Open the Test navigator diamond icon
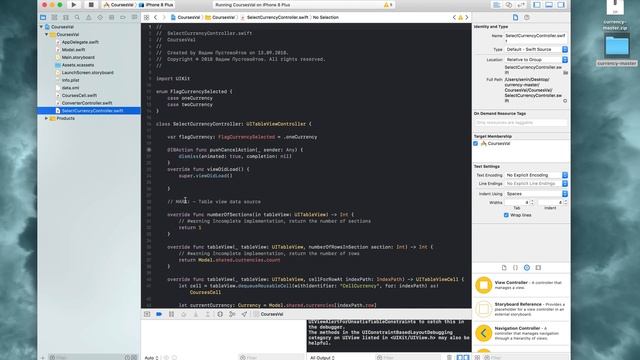 100,18
